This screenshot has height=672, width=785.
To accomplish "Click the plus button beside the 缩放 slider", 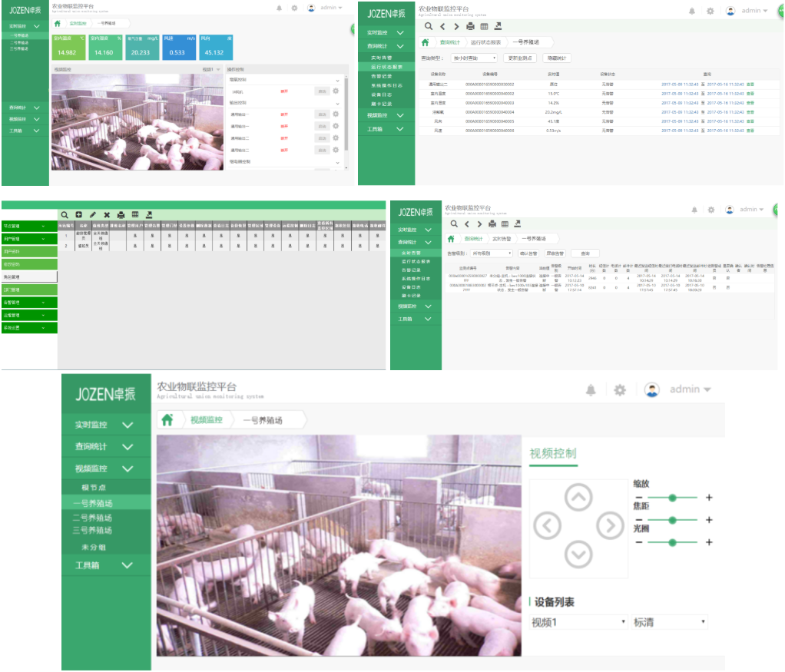I will (x=708, y=498).
